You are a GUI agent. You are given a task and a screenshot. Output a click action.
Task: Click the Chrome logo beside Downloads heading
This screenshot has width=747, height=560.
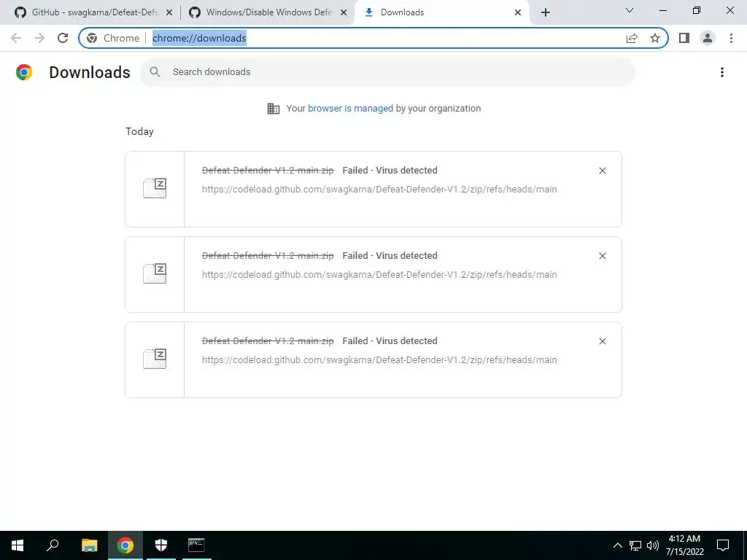(24, 72)
